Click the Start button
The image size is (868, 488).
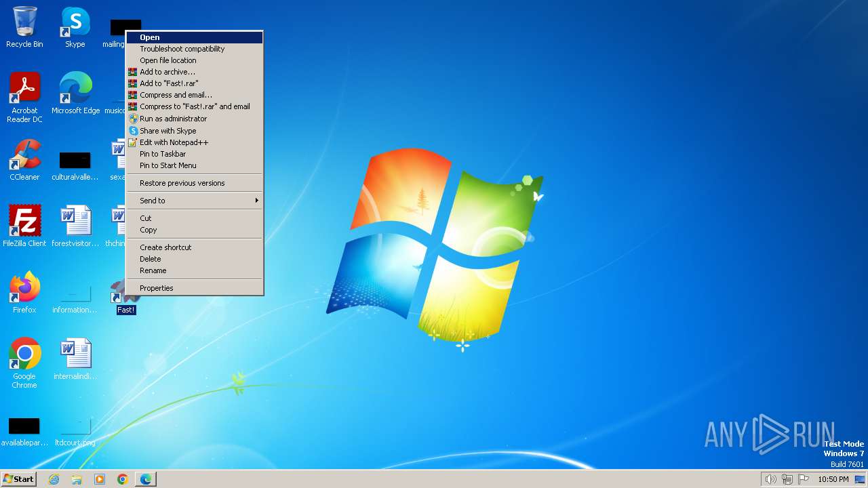click(18, 479)
